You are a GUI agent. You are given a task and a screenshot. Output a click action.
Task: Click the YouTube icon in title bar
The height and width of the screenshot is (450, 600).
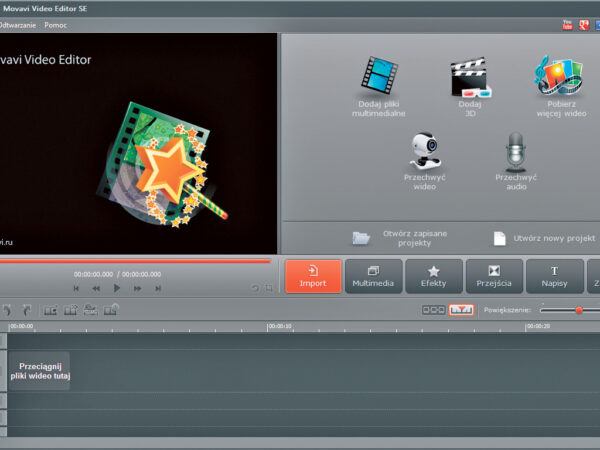click(x=568, y=24)
